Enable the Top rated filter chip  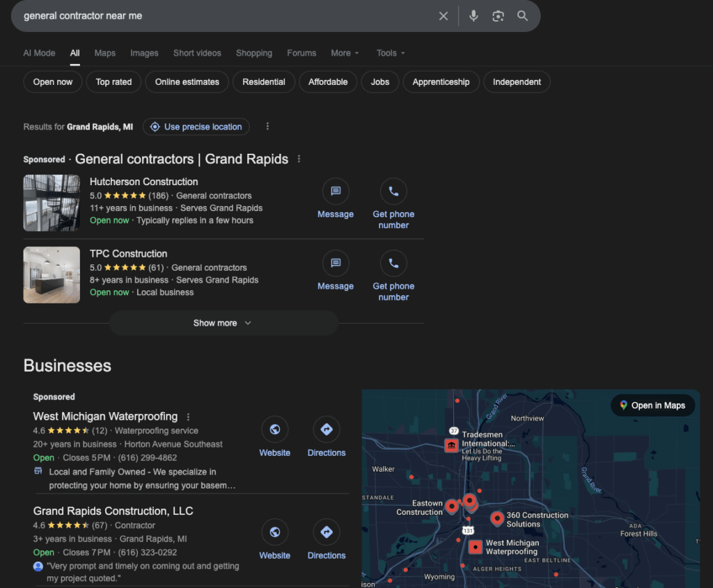click(x=113, y=82)
